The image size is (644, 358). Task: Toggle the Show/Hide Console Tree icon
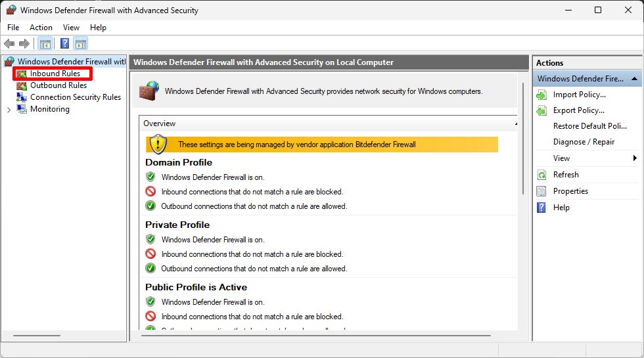[x=45, y=44]
